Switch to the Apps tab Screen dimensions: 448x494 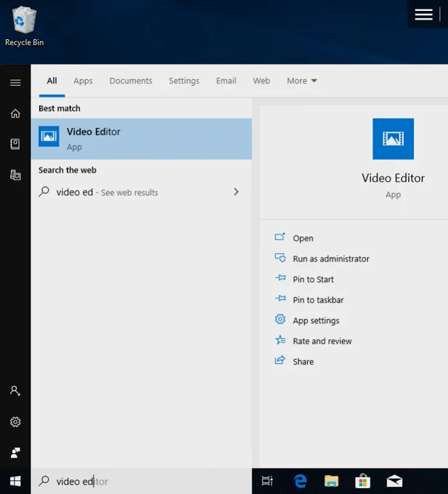click(x=83, y=81)
